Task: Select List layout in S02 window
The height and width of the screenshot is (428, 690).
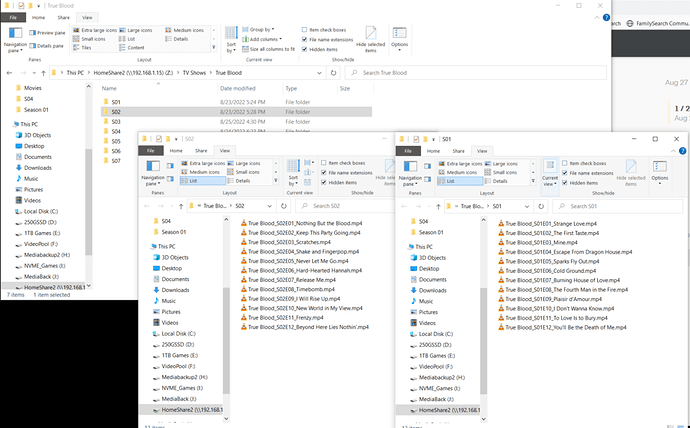Action: pyautogui.click(x=202, y=181)
